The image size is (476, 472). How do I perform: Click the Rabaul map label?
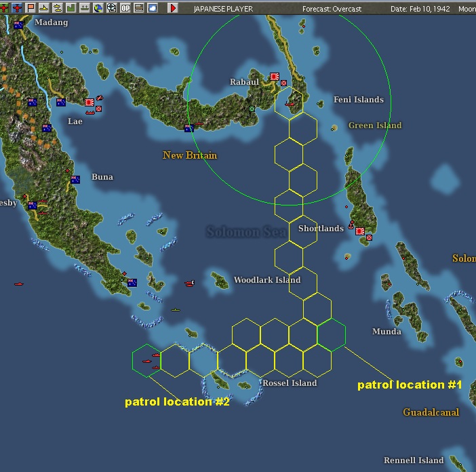pyautogui.click(x=244, y=82)
